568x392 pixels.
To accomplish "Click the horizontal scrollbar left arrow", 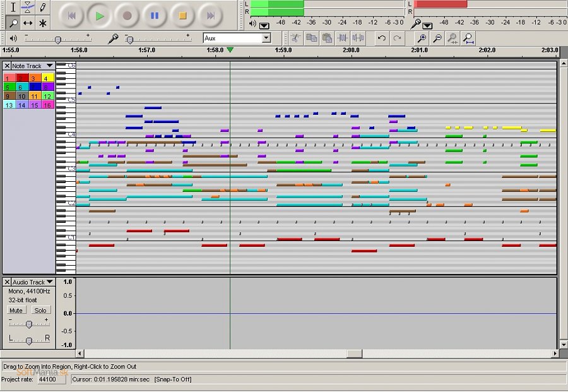I will 80,353.
